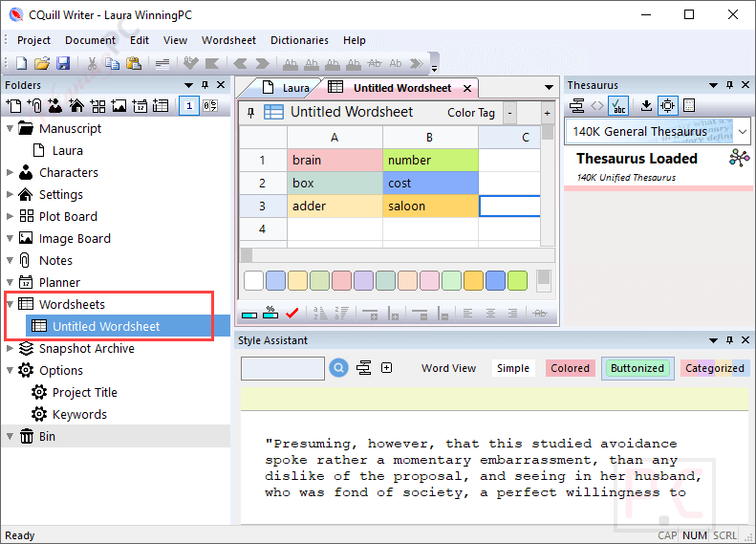756x544 pixels.
Task: Toggle the pin on the Folders panel
Action: click(205, 85)
